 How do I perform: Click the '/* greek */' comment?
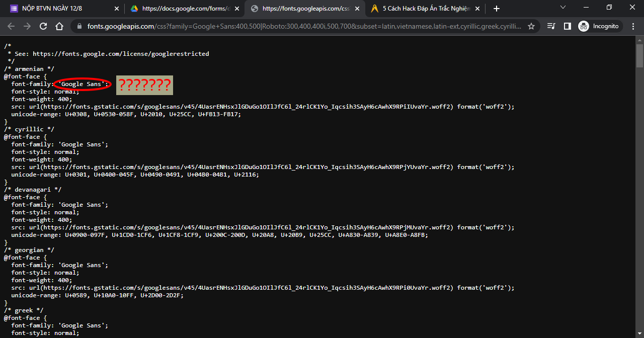point(24,310)
